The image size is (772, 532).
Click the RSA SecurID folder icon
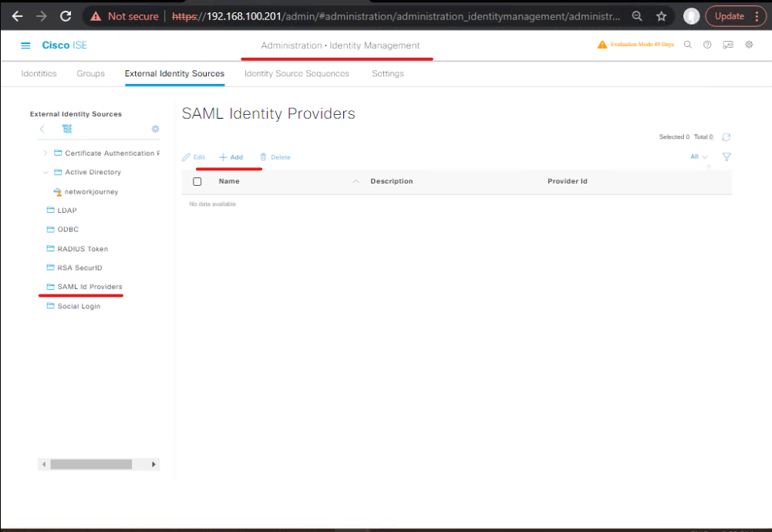(50, 268)
